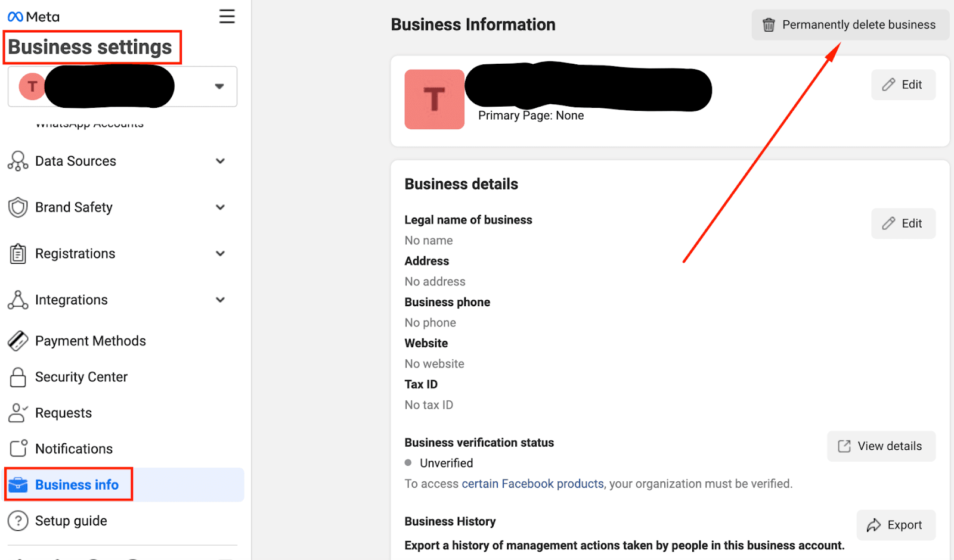This screenshot has width=954, height=560.
Task: Click the Brand Safety shield icon
Action: pos(18,207)
